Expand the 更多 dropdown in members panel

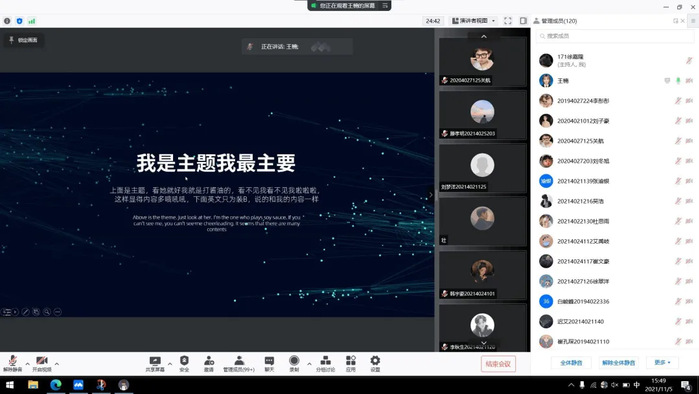point(662,362)
